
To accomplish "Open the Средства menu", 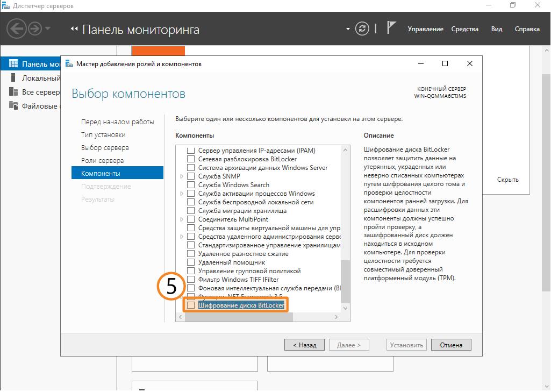I will (464, 29).
